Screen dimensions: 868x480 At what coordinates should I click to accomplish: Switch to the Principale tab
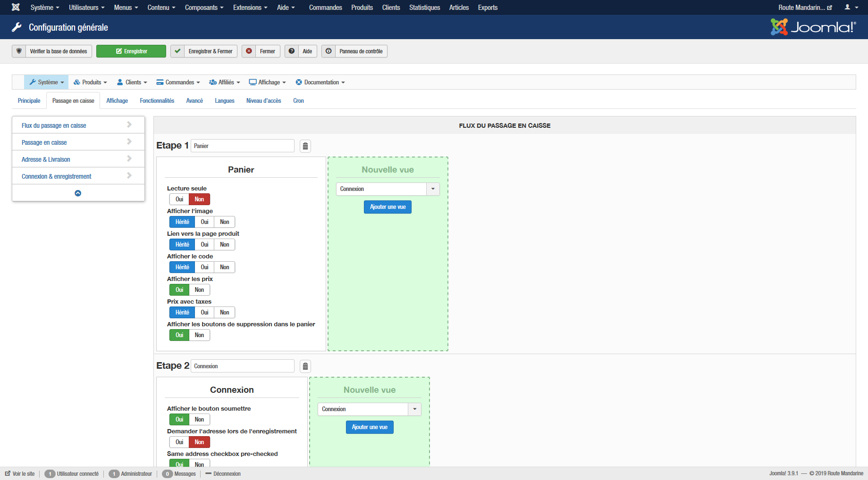tap(29, 100)
